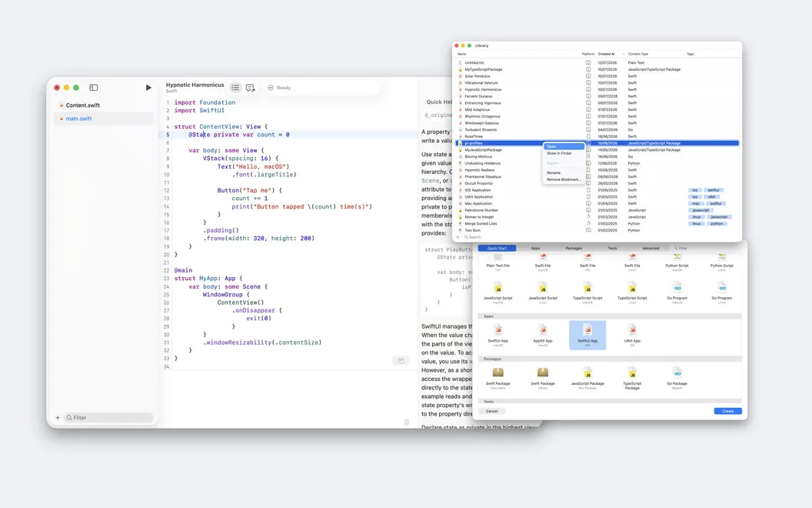The width and height of the screenshot is (812, 508).
Task: Click the Content Type column header
Action: click(638, 54)
